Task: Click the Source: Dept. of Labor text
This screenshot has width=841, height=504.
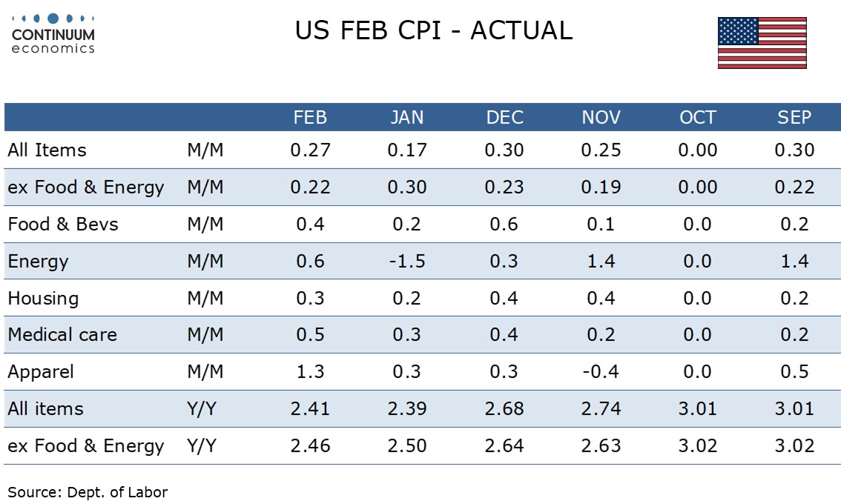Action: (88, 491)
